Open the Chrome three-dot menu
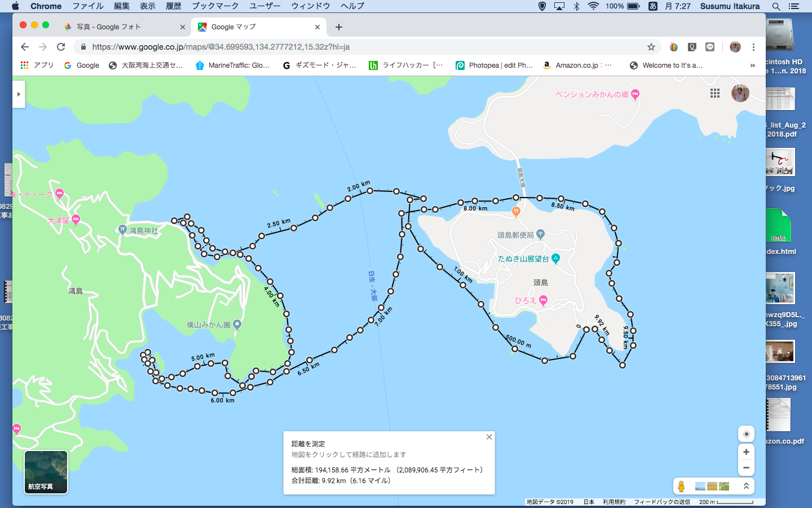The width and height of the screenshot is (812, 508). [753, 47]
